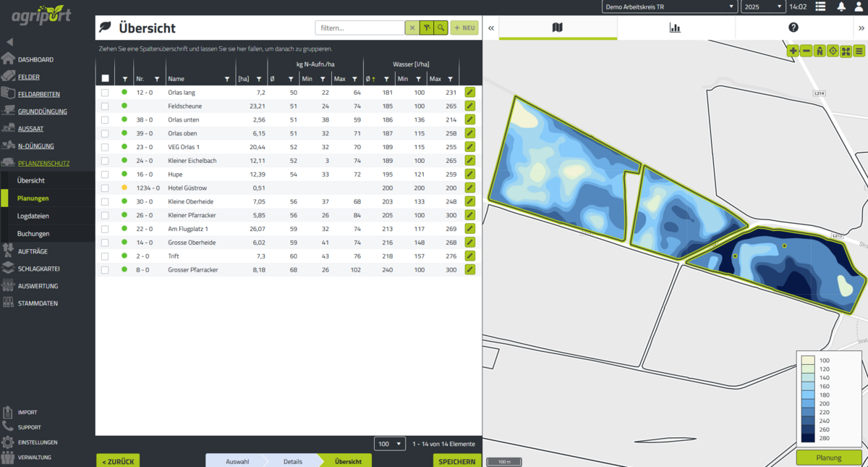Click the 280 legend color swatch

(807, 437)
